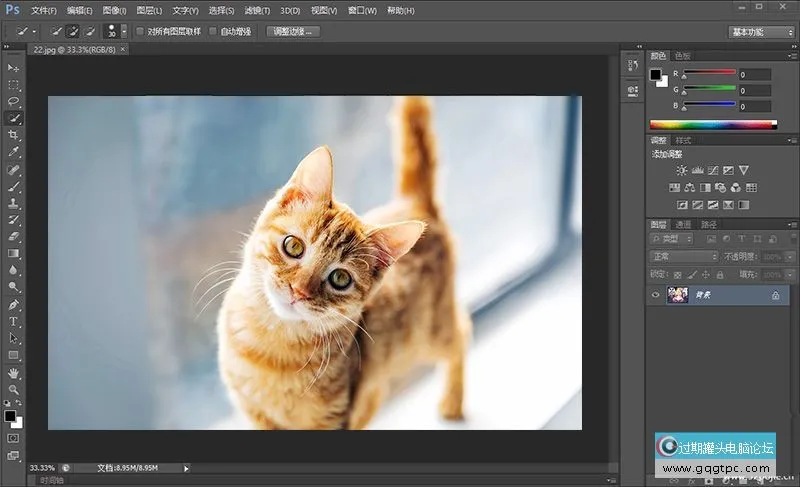This screenshot has width=800, height=487.
Task: Enable the 对所有图层取样 checkbox
Action: click(x=141, y=31)
